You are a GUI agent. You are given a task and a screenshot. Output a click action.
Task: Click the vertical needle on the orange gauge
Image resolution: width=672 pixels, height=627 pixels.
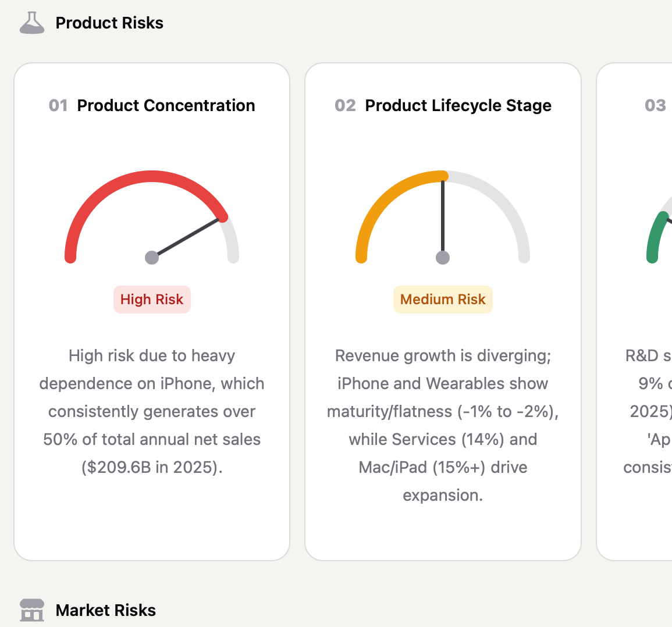click(443, 215)
